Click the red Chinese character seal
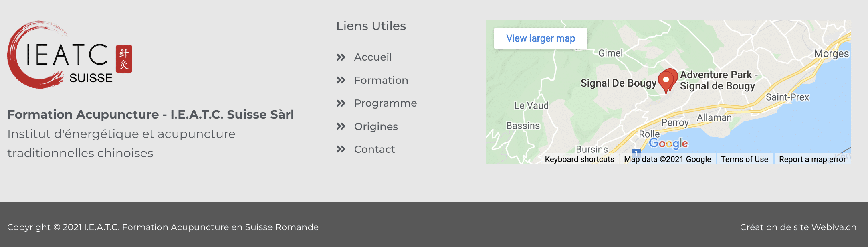The width and height of the screenshot is (868, 247). 124,59
